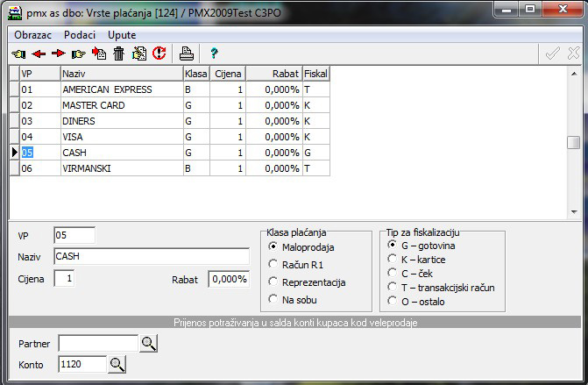Click the Konto field with 1120

82,364
